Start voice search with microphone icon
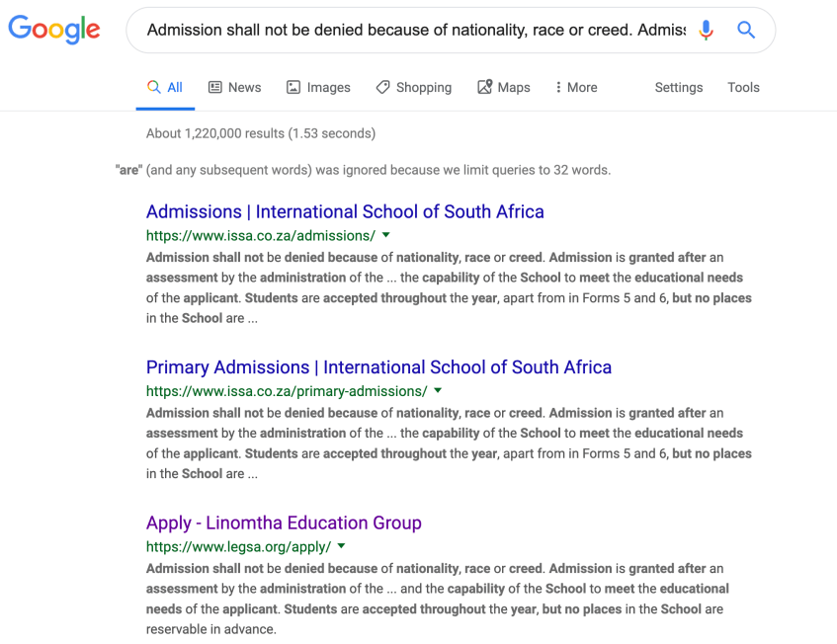The width and height of the screenshot is (837, 644). tap(706, 31)
